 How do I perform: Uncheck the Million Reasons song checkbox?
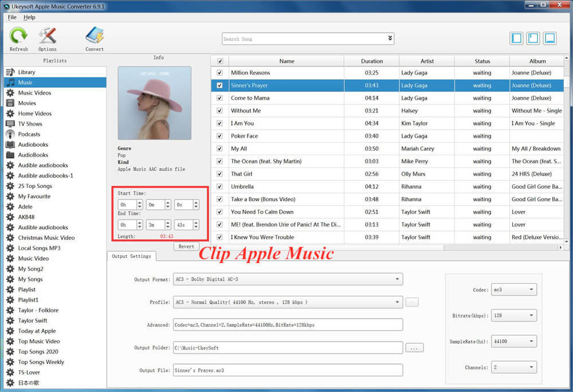tap(219, 73)
